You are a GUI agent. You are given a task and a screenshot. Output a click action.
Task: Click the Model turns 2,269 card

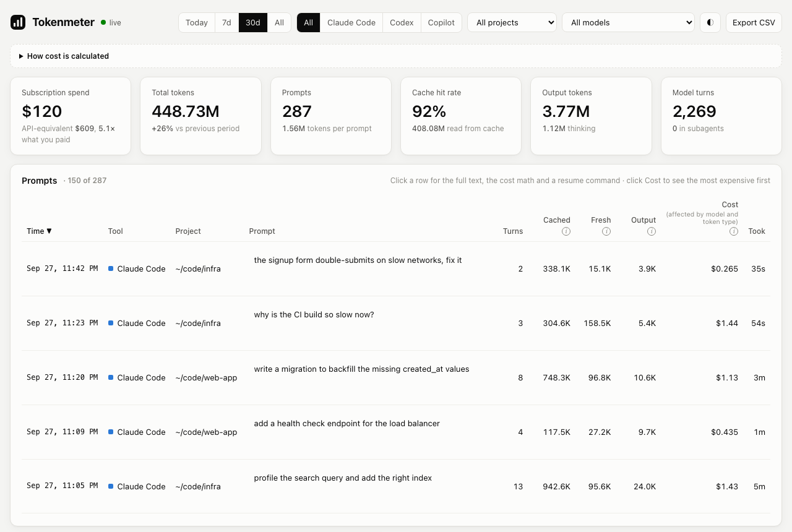(721, 116)
